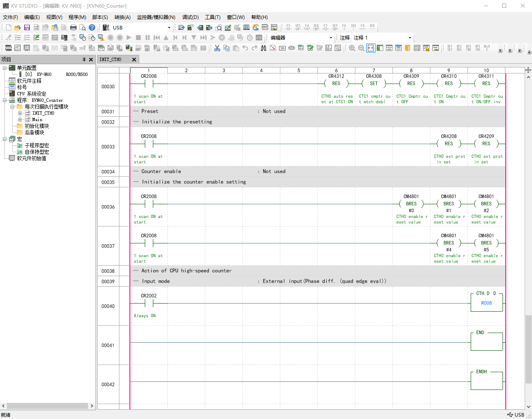Open the 视图(V) menu
This screenshot has width=532, height=419.
point(54,17)
